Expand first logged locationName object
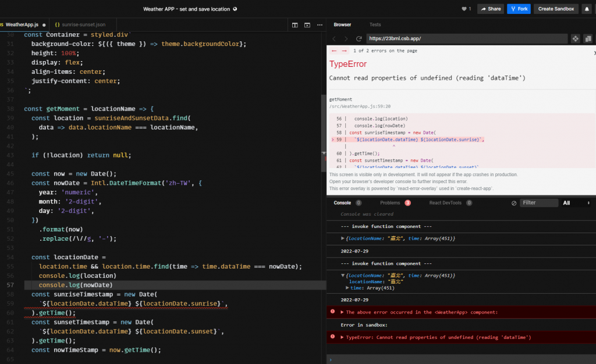596x364 pixels. [342, 238]
